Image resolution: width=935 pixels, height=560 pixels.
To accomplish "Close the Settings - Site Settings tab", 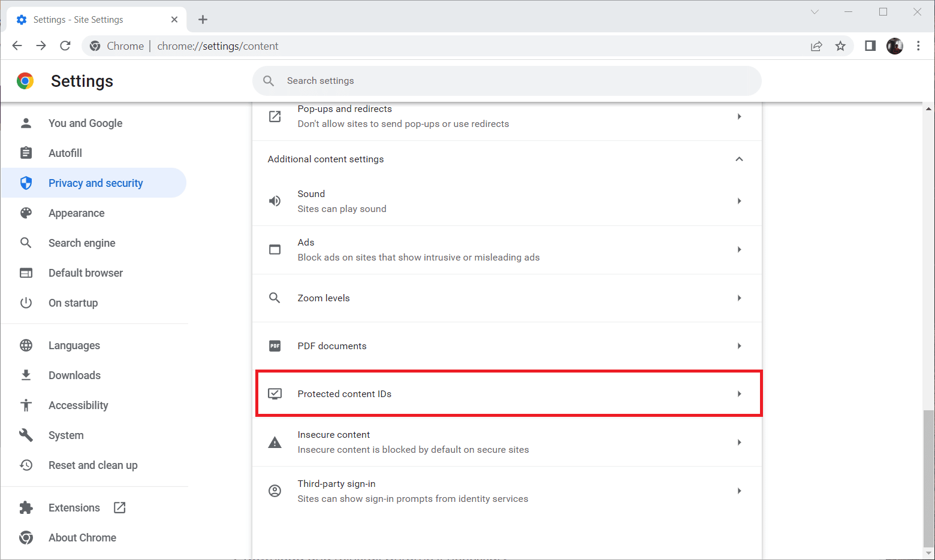I will tap(174, 20).
